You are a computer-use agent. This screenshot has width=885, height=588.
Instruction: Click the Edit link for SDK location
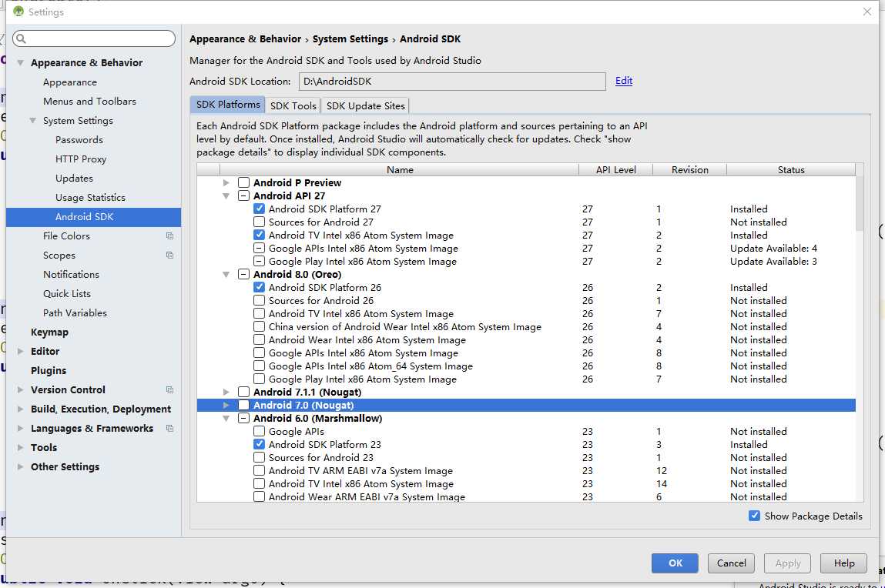tap(624, 81)
